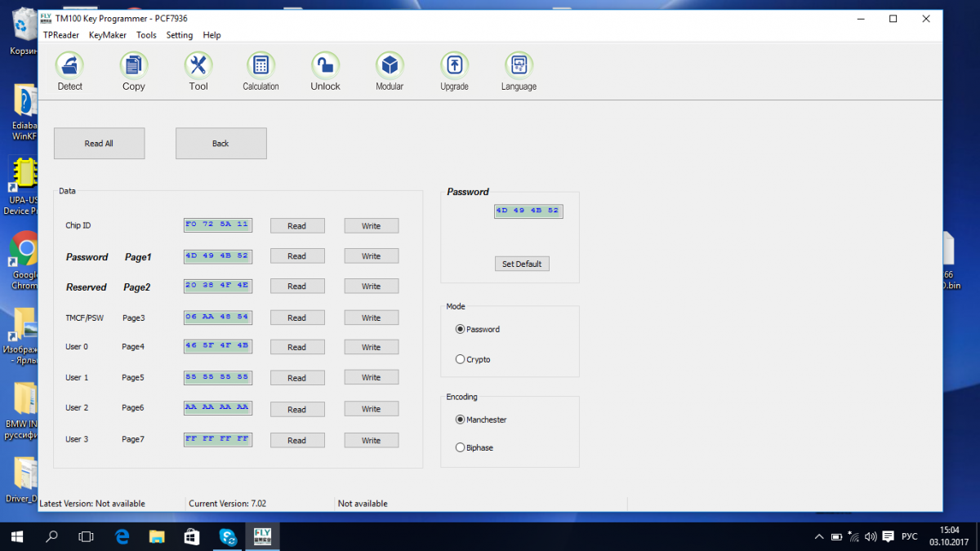Click Write button for Chip ID
This screenshot has width=980, height=551.
371,226
